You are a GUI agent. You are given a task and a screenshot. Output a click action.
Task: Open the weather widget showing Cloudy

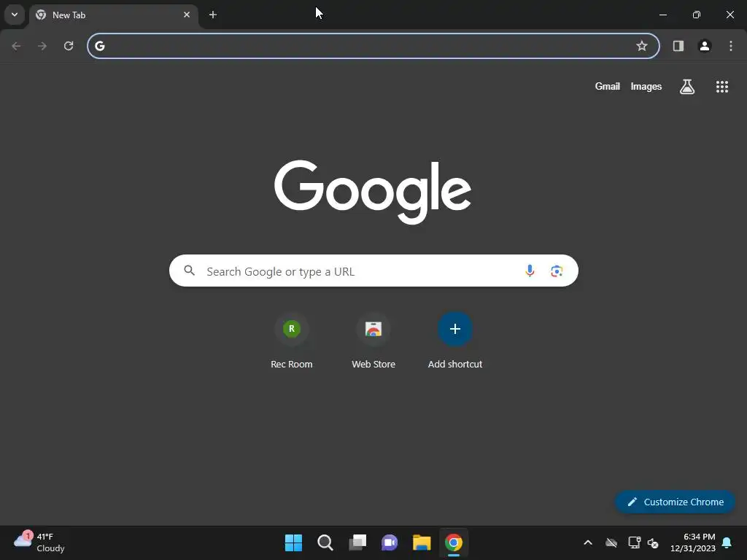[39, 542]
